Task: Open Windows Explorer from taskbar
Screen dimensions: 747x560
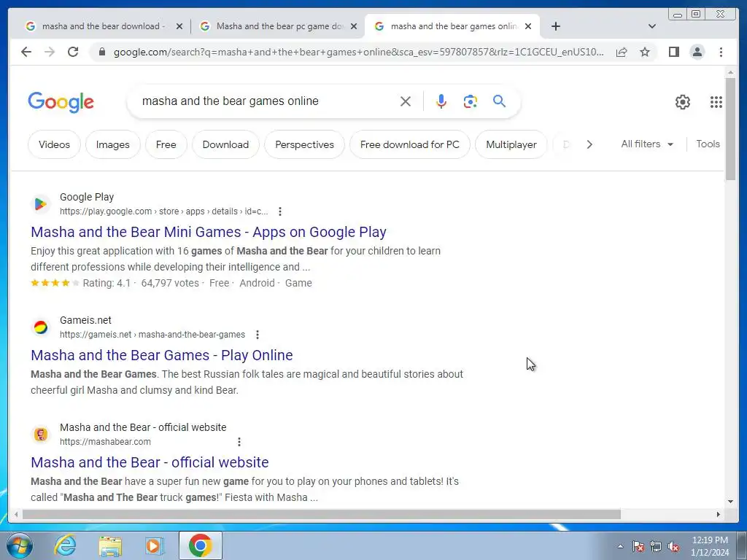Action: [x=110, y=546]
